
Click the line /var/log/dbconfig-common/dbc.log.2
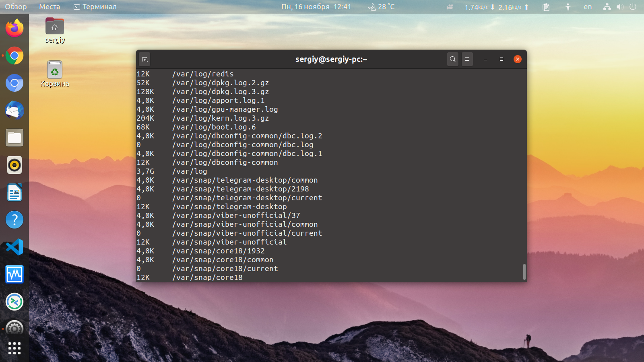tap(247, 136)
